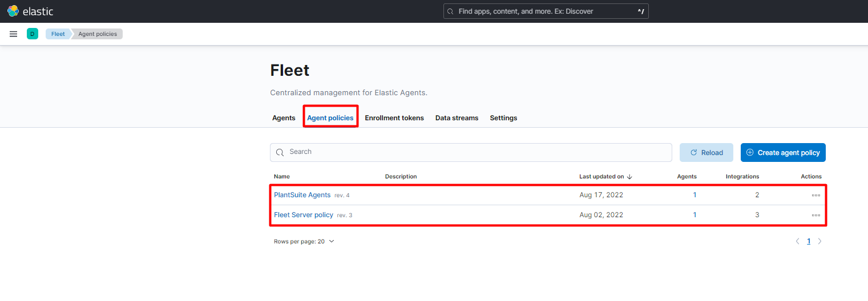
Task: Expand the Rows per page dropdown
Action: (304, 241)
